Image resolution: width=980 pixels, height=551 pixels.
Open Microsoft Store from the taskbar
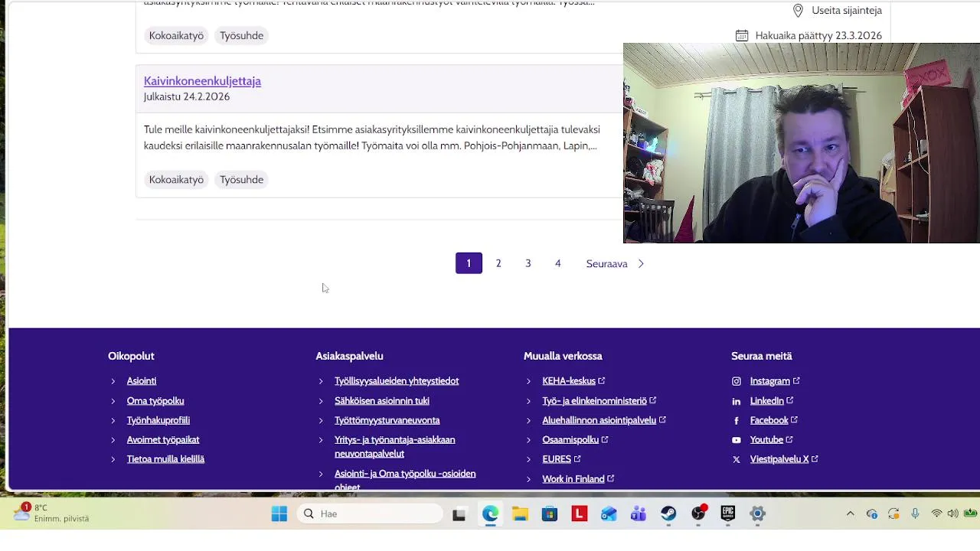[x=550, y=514]
